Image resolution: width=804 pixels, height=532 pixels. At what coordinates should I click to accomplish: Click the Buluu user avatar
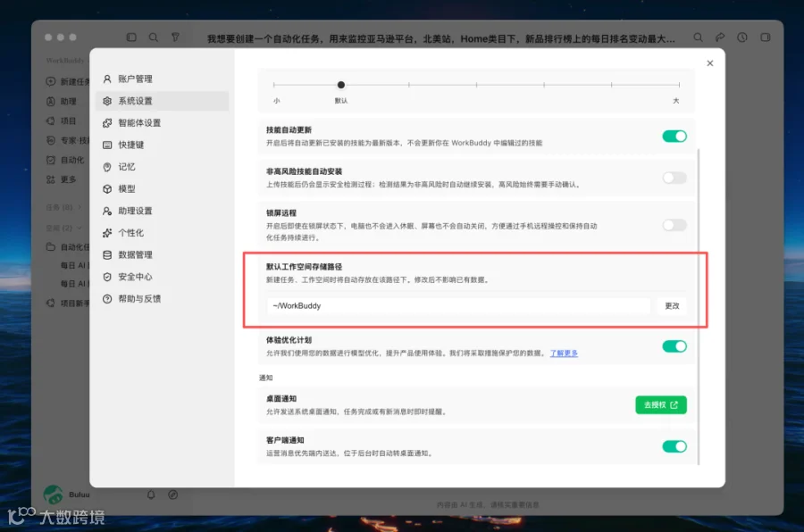[54, 495]
